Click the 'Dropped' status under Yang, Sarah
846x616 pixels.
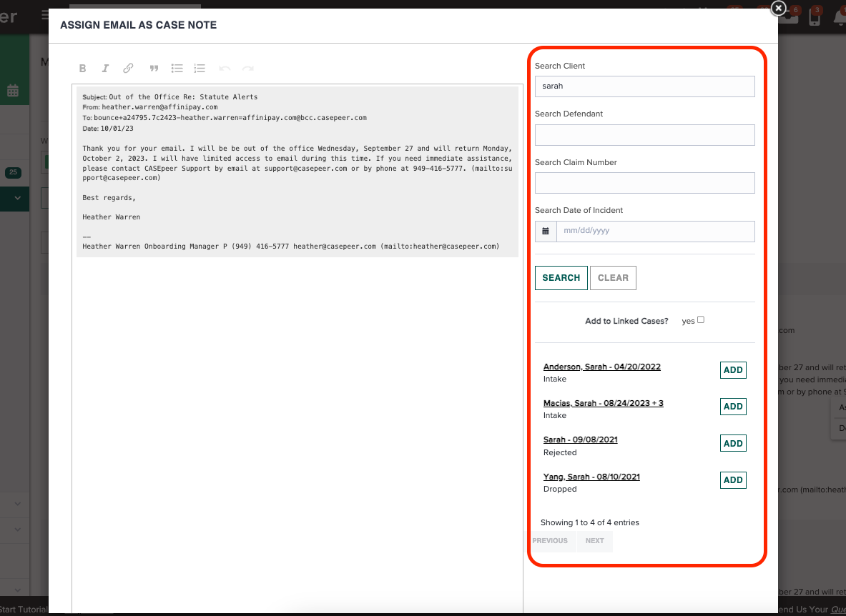(560, 490)
